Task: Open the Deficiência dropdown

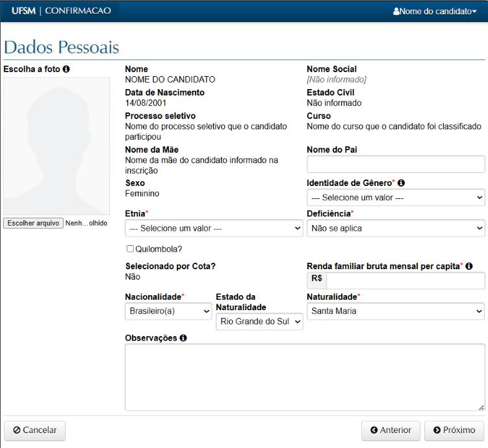Action: (396, 228)
